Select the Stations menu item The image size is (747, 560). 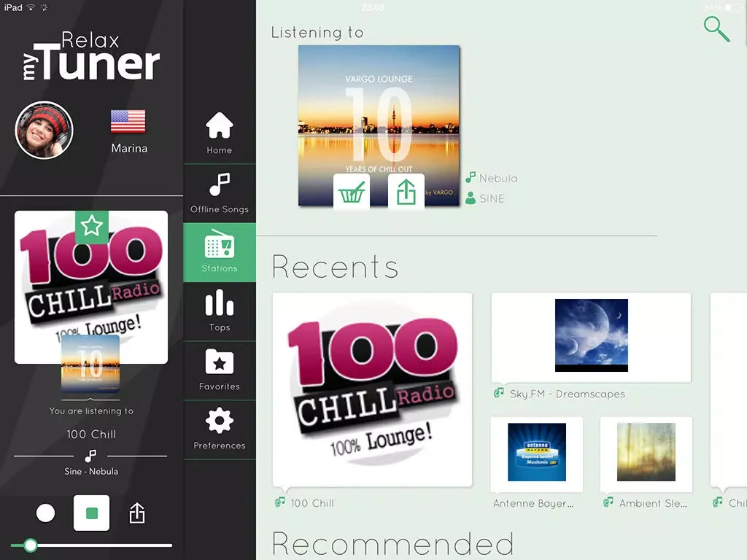point(219,252)
